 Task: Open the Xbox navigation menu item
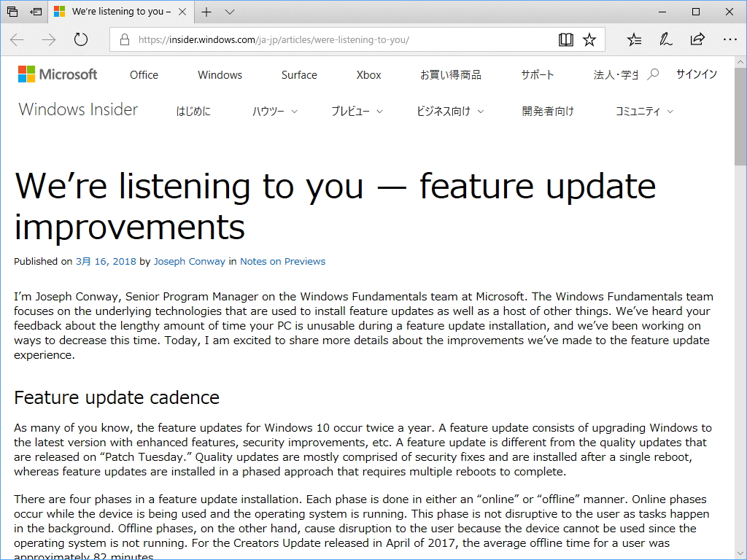coord(368,74)
